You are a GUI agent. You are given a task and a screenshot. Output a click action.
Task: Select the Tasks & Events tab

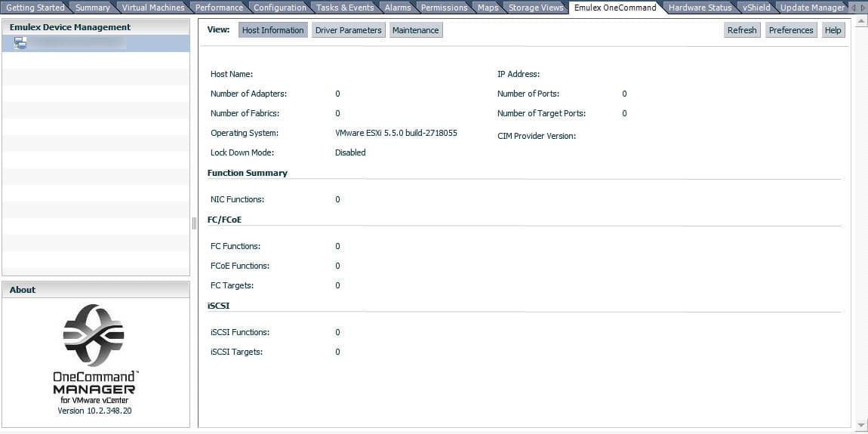(x=345, y=8)
